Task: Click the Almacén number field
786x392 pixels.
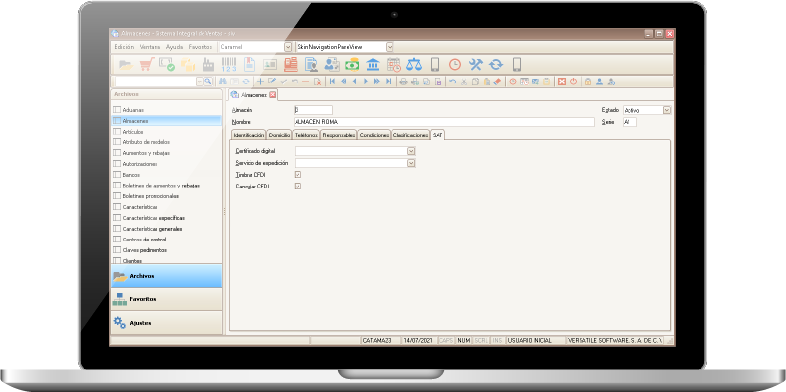Action: click(313, 110)
